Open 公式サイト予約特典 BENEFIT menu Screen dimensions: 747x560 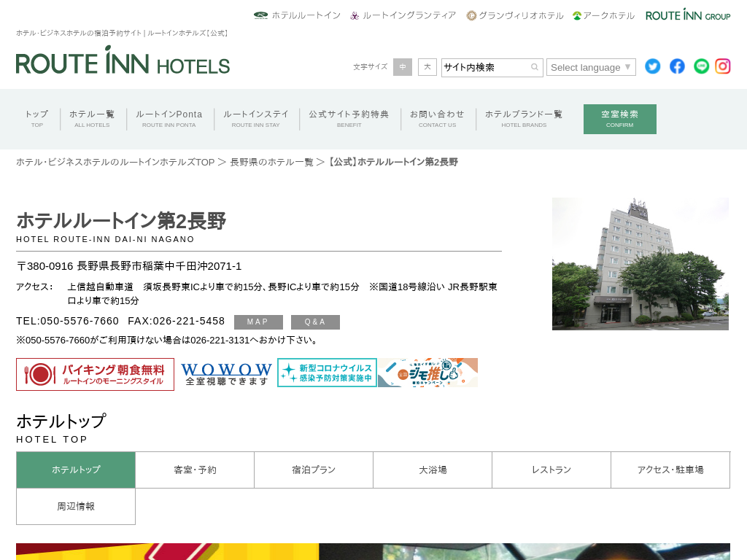(x=349, y=119)
